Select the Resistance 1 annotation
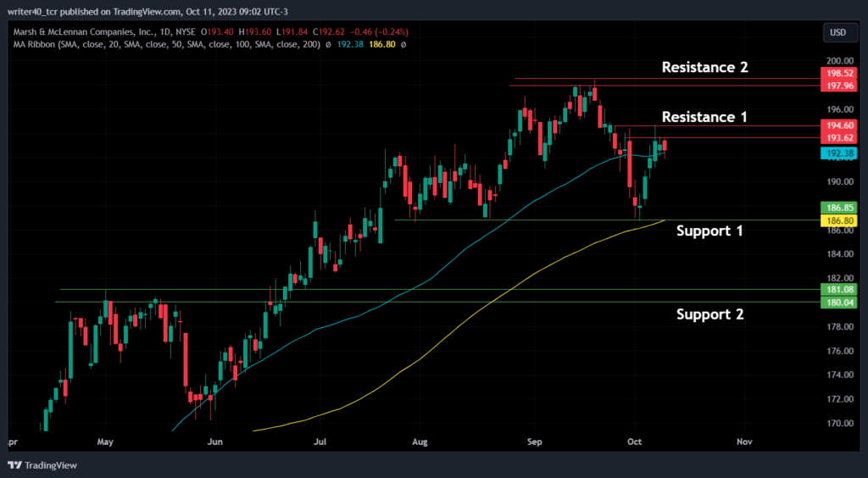Viewport: 868px width, 478px height. pos(704,117)
